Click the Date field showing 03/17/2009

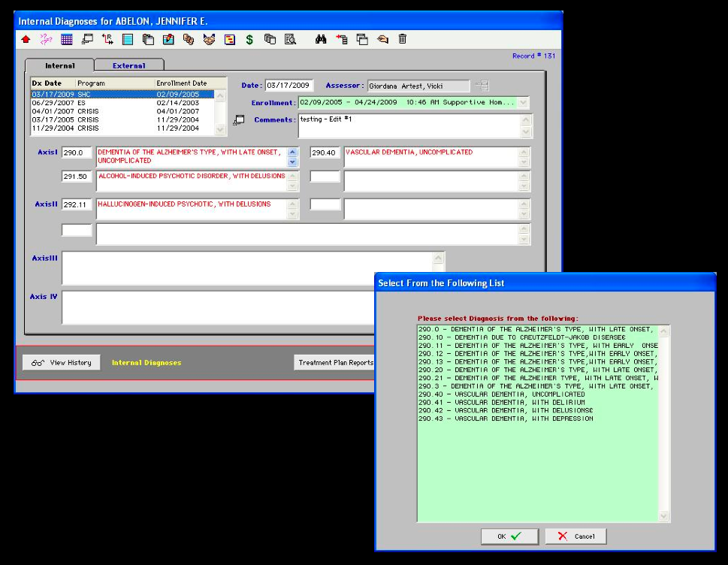(x=289, y=86)
